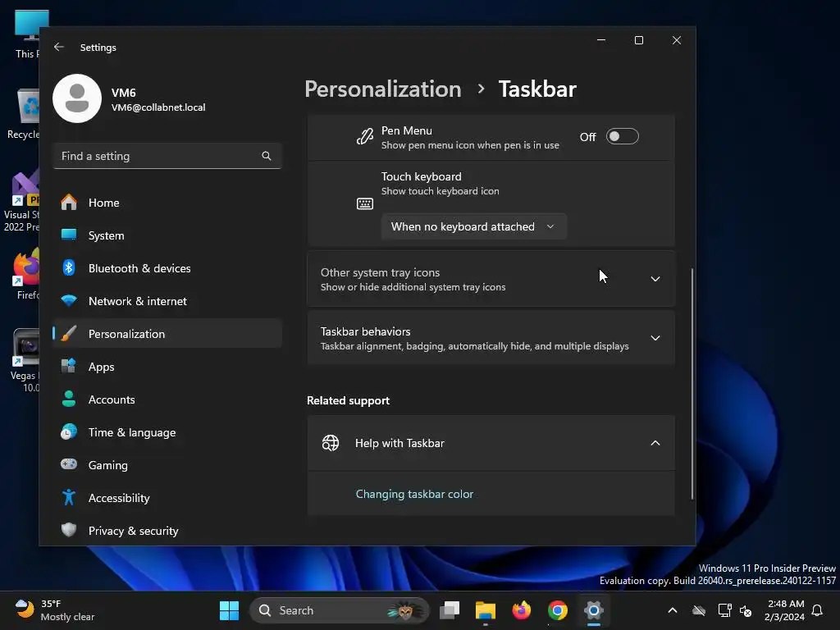The height and width of the screenshot is (630, 840).
Task: Open Gaming settings category
Action: [x=167, y=464]
